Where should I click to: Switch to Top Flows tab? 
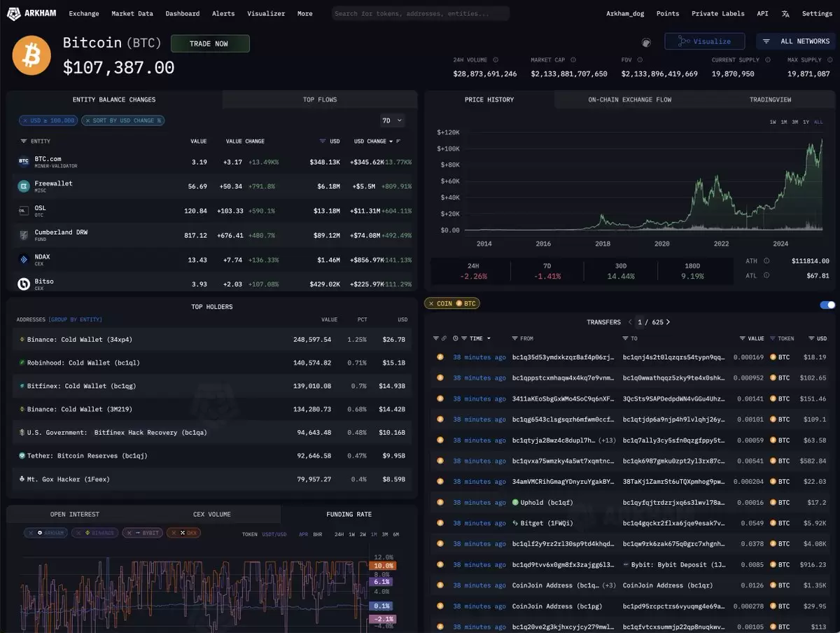point(319,99)
